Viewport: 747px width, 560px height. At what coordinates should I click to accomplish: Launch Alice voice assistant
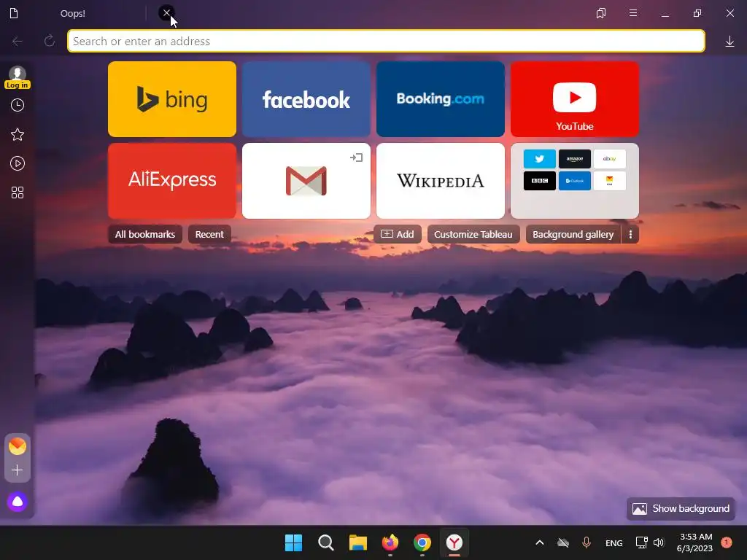tap(18, 502)
